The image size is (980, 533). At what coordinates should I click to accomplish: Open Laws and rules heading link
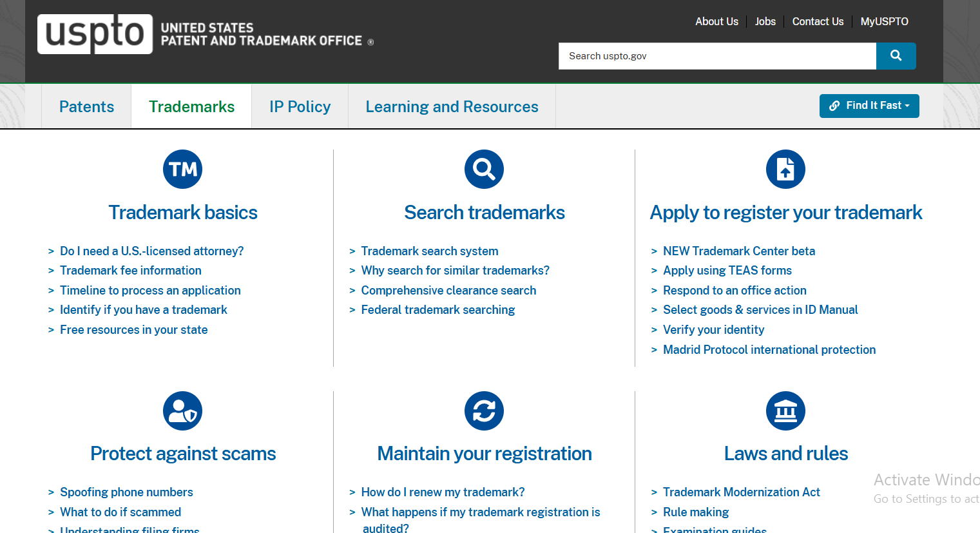pos(786,454)
